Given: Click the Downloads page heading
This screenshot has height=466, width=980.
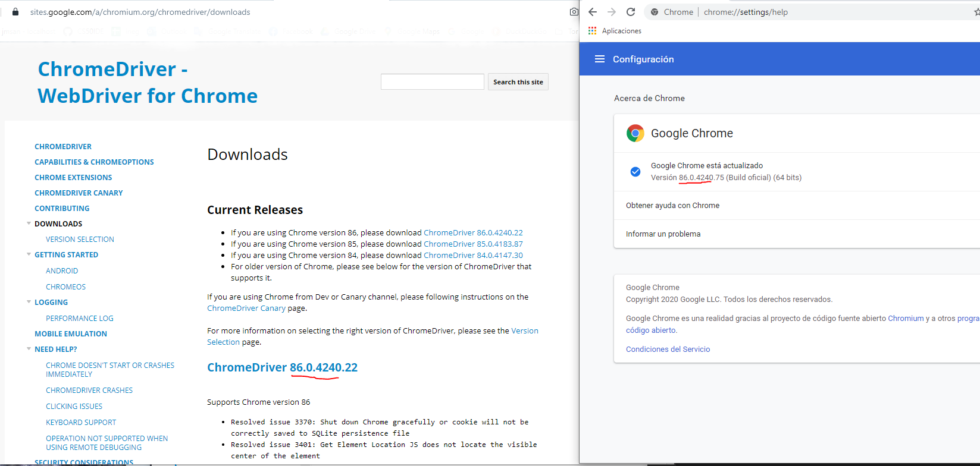Looking at the screenshot, I should 248,155.
